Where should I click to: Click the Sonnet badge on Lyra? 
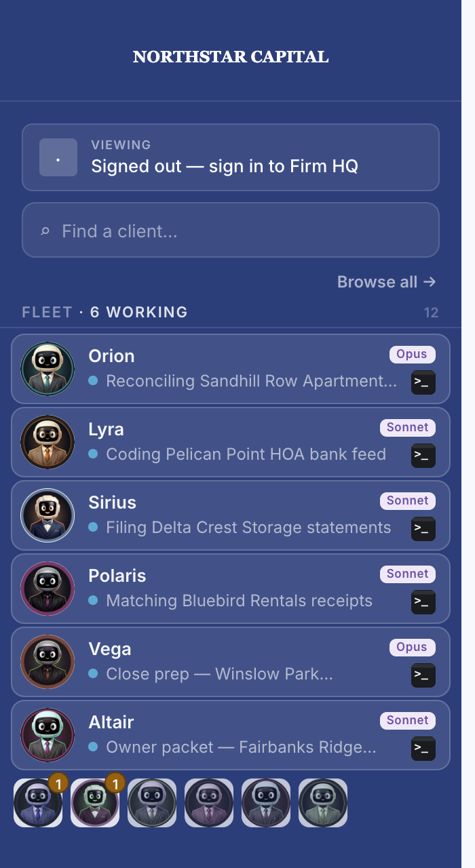(x=408, y=427)
